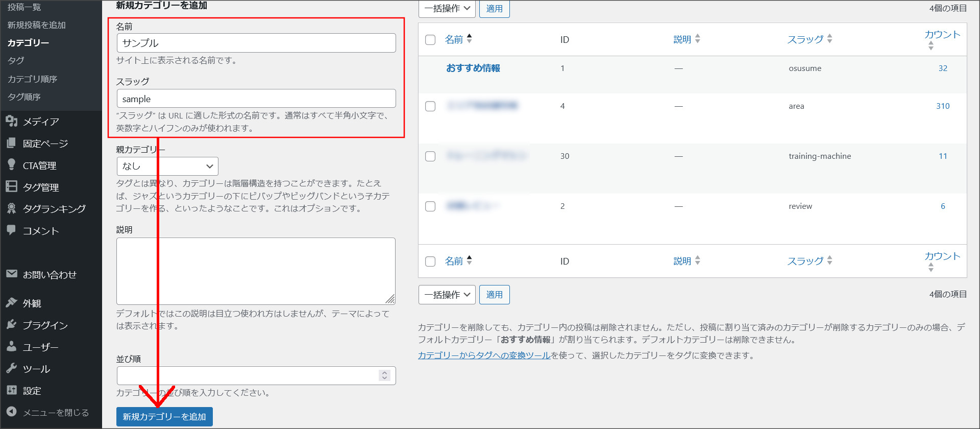The image size is (980, 429).
Task: Click sort arrows beside top スラッグ header
Action: (x=829, y=39)
